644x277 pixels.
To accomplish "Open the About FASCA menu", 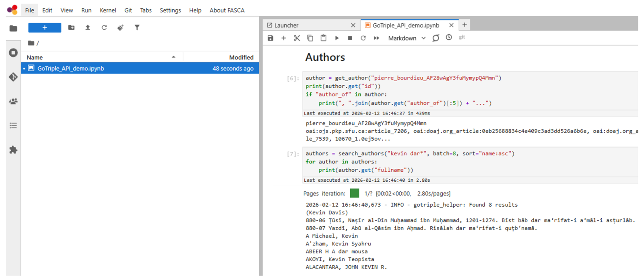I will coord(227,10).
